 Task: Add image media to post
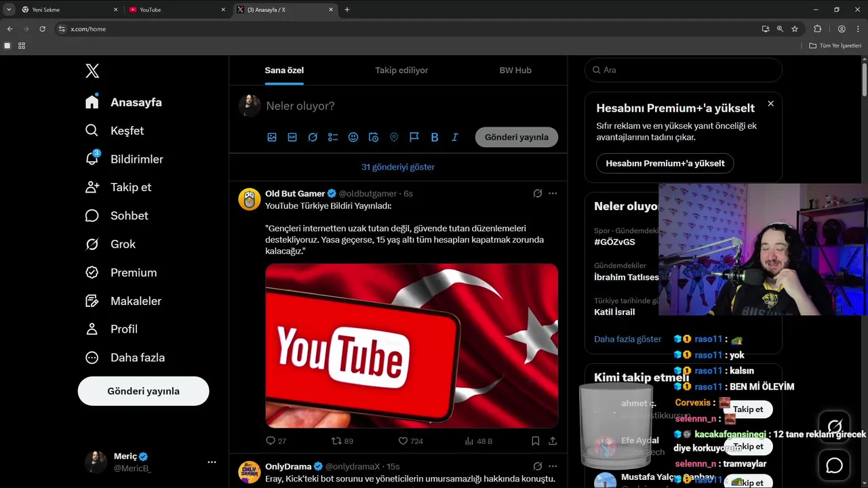click(x=272, y=137)
